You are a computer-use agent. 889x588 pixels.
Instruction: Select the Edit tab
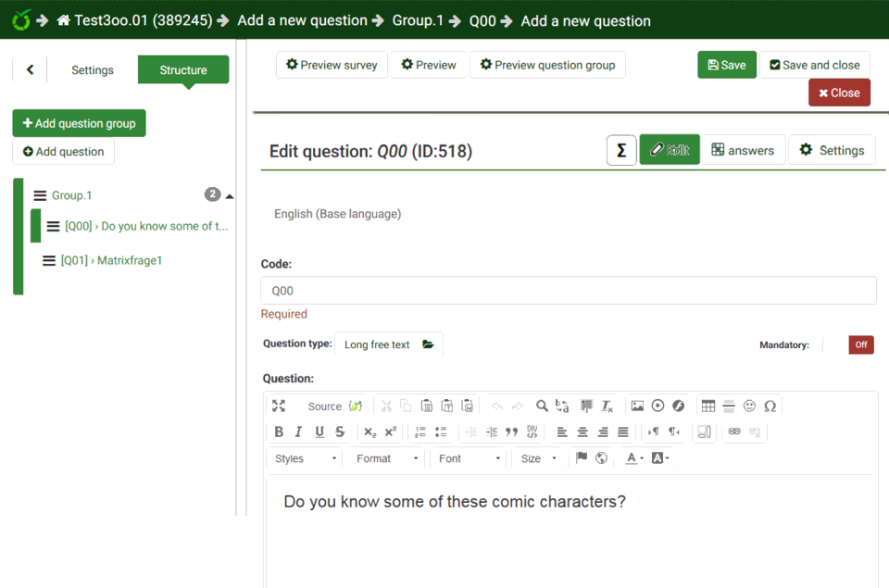coord(670,150)
